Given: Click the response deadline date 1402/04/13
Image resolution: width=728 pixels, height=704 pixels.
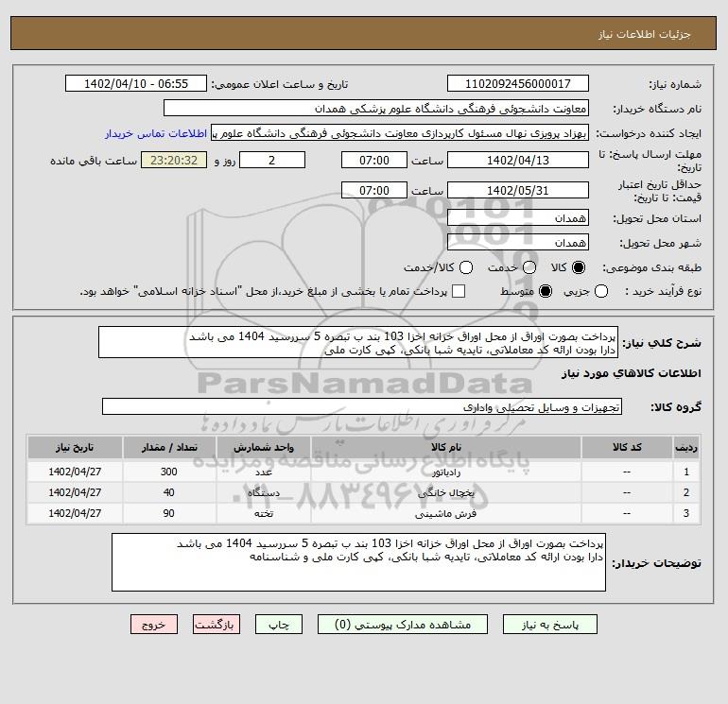Looking at the screenshot, I should [518, 160].
